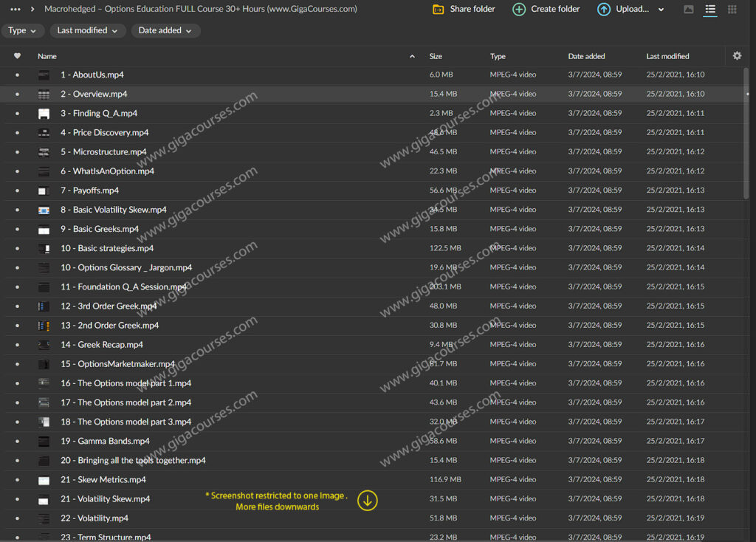This screenshot has width=756, height=542.
Task: Expand the Upload options arrow
Action: coord(661,10)
